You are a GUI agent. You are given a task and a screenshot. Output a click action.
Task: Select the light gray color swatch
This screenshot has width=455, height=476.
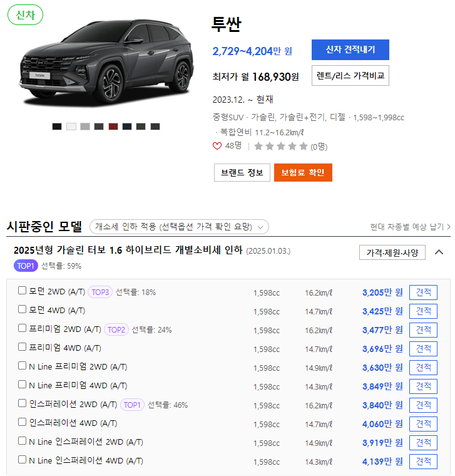85,127
